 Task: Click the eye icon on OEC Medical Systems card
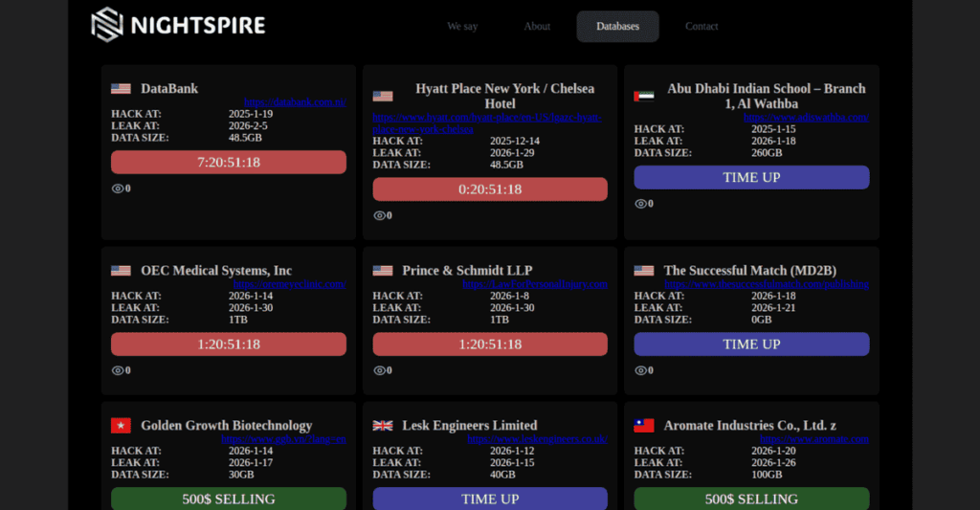click(118, 370)
